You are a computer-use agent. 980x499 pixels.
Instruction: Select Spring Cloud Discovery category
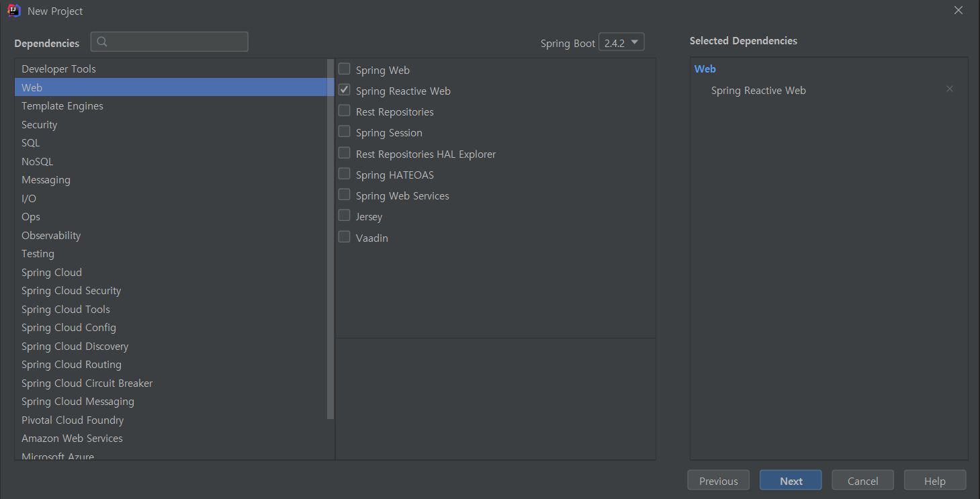(x=171, y=346)
